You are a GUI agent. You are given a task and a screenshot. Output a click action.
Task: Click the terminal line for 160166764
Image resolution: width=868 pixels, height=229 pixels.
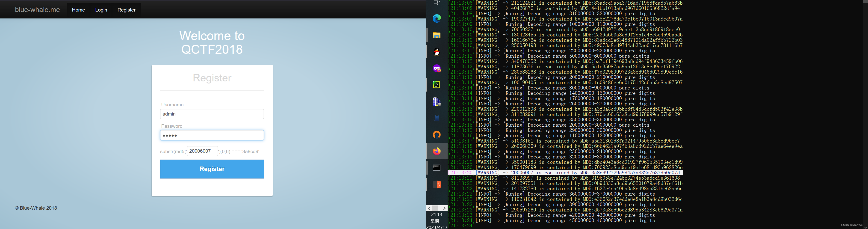tap(565, 40)
